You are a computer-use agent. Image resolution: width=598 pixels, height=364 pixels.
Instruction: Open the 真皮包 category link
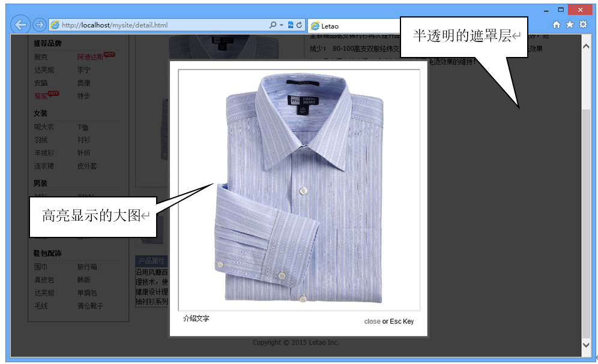click(44, 279)
